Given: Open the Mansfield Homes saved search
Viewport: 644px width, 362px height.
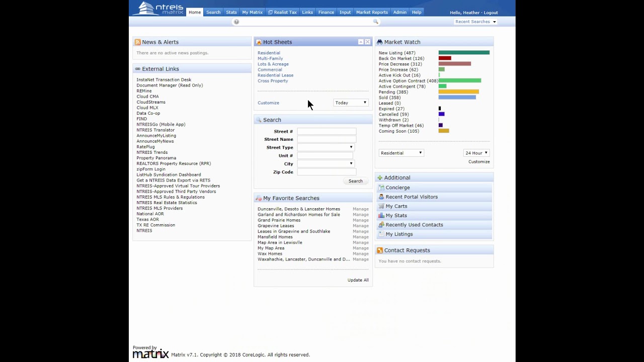Looking at the screenshot, I should pos(275,237).
